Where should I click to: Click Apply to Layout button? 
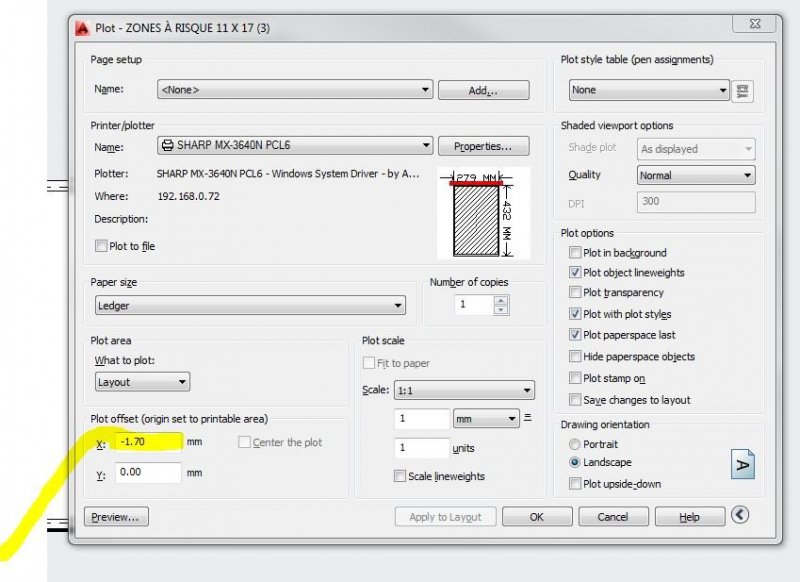click(445, 517)
